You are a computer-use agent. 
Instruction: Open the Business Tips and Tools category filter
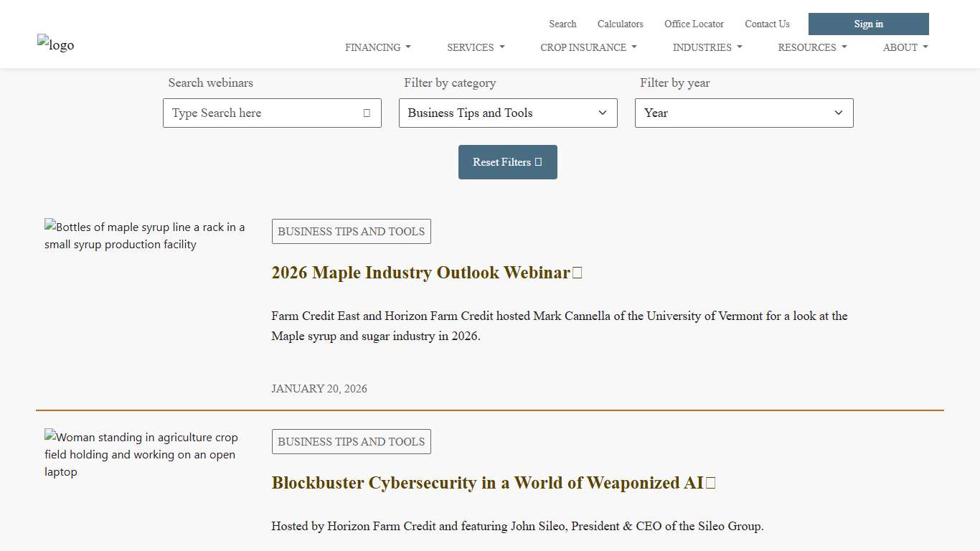(507, 113)
